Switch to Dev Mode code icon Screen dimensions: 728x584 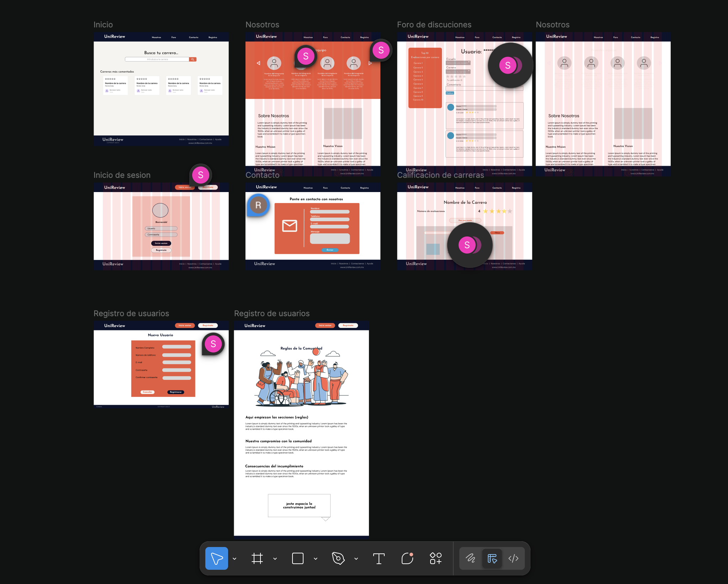(x=513, y=558)
